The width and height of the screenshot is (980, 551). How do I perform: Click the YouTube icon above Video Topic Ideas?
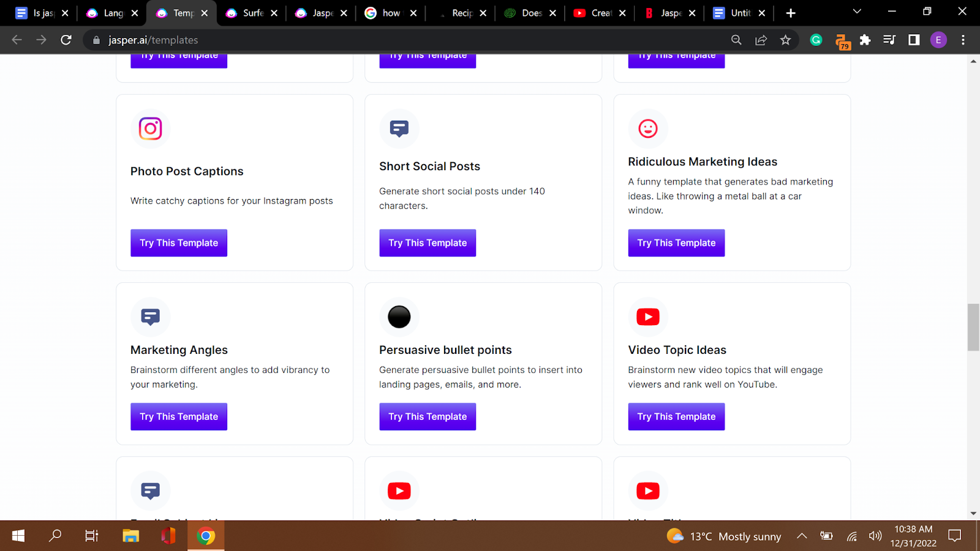(648, 317)
